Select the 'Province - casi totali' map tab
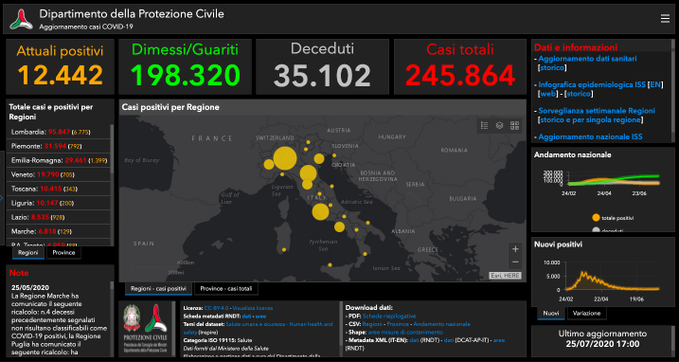Viewport: 679px width, 362px height. 226,288
